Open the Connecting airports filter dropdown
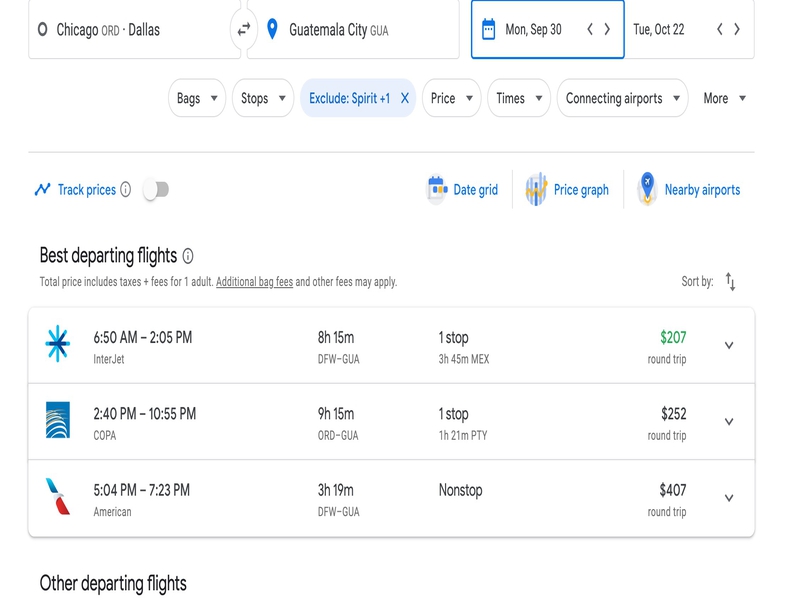This screenshot has height=600, width=800. [622, 98]
